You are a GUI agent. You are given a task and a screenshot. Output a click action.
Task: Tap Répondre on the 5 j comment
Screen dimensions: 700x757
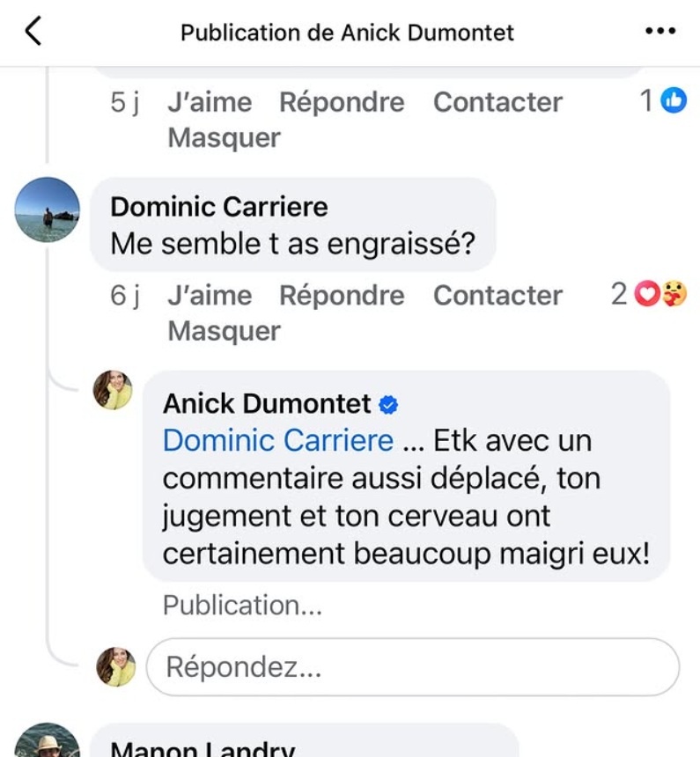(342, 102)
